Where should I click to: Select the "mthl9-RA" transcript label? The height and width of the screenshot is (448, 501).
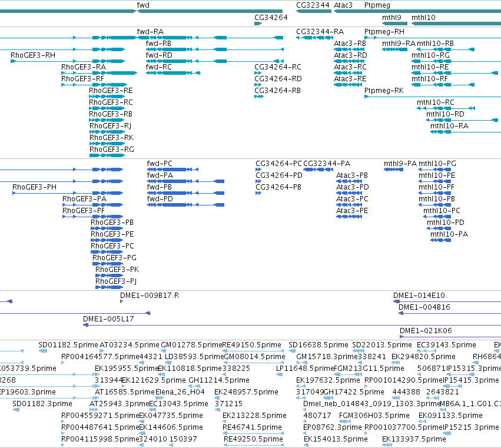(399, 44)
